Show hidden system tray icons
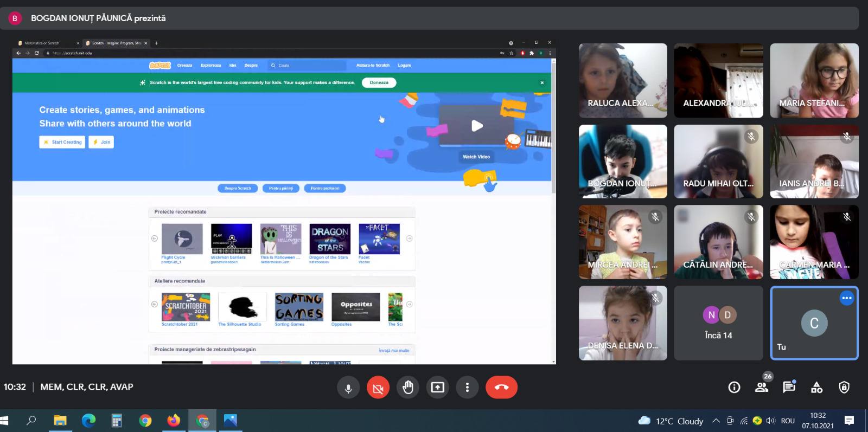This screenshot has height=432, width=868. [x=716, y=421]
